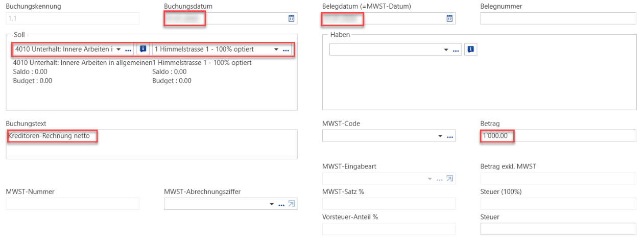Click the Haben account info icon
The height and width of the screenshot is (240, 644).
point(470,50)
